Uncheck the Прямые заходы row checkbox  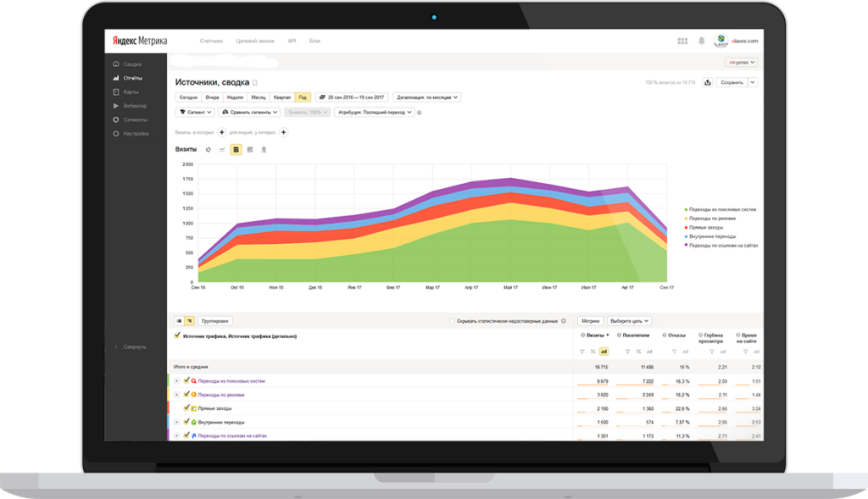tap(186, 408)
